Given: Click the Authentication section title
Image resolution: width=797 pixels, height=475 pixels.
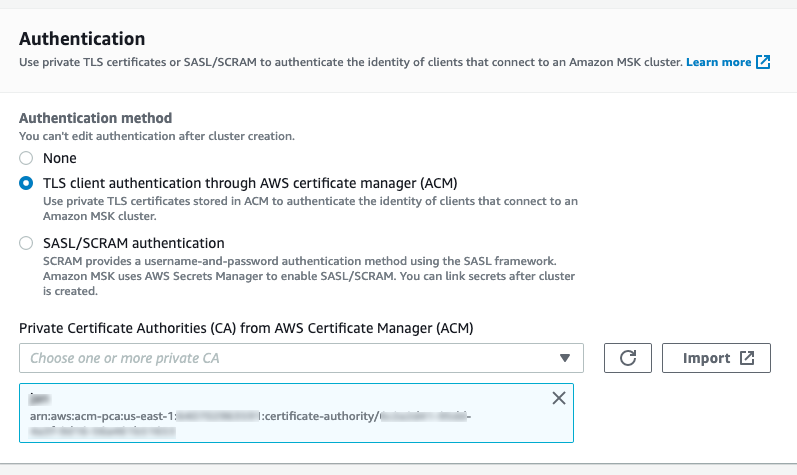Looking at the screenshot, I should coord(82,39).
